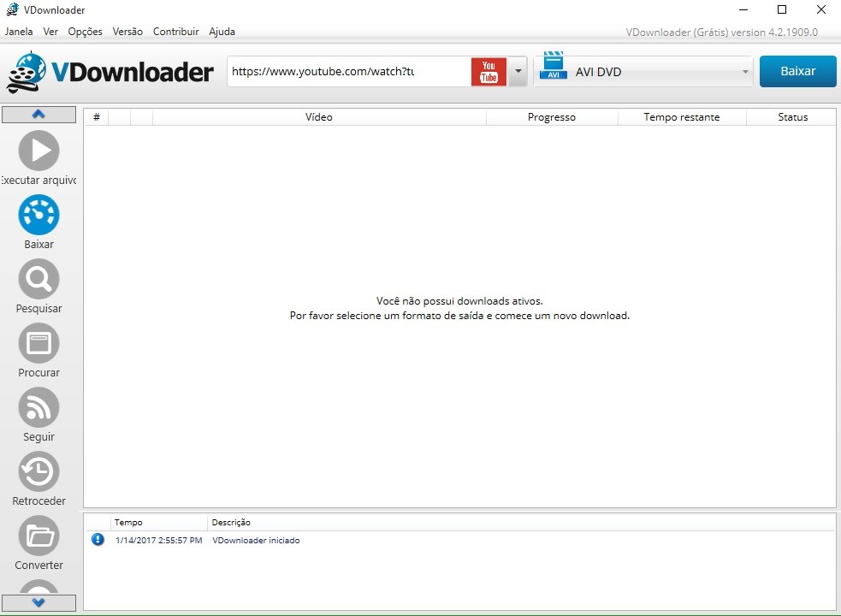The image size is (841, 616).
Task: Minimize the VDownloader window
Action: (743, 9)
